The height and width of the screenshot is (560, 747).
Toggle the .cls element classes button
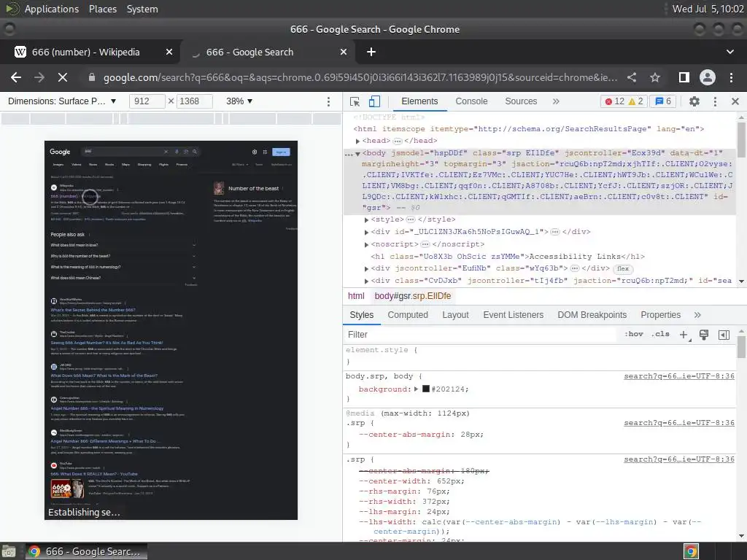pos(660,334)
